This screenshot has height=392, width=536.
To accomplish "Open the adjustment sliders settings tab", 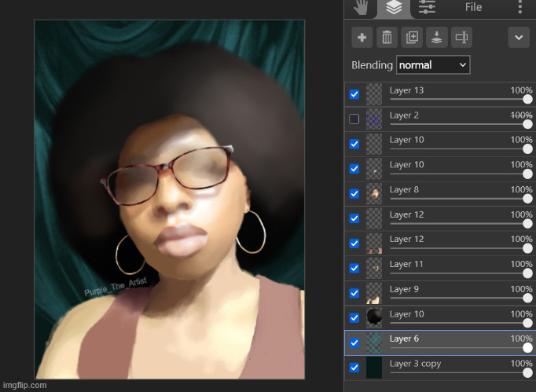I will (x=427, y=7).
